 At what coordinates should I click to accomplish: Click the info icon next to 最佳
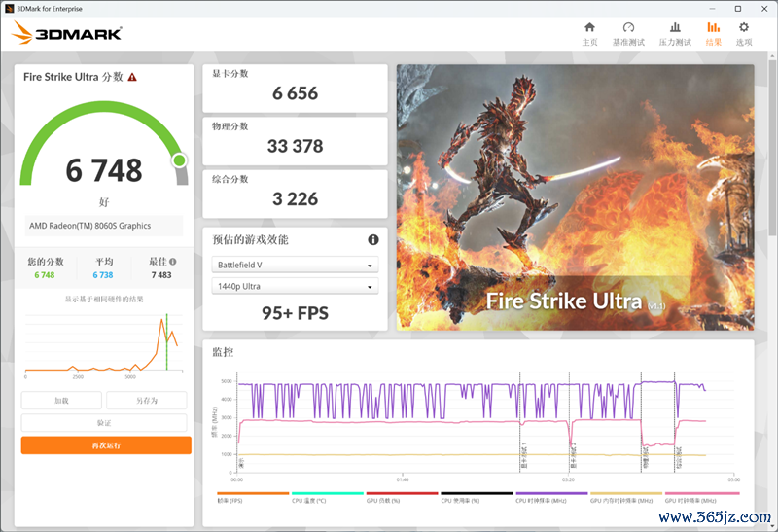(x=173, y=262)
